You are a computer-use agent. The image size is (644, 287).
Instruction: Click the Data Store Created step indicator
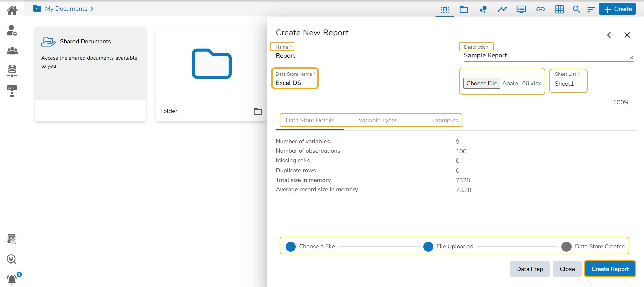click(x=566, y=247)
